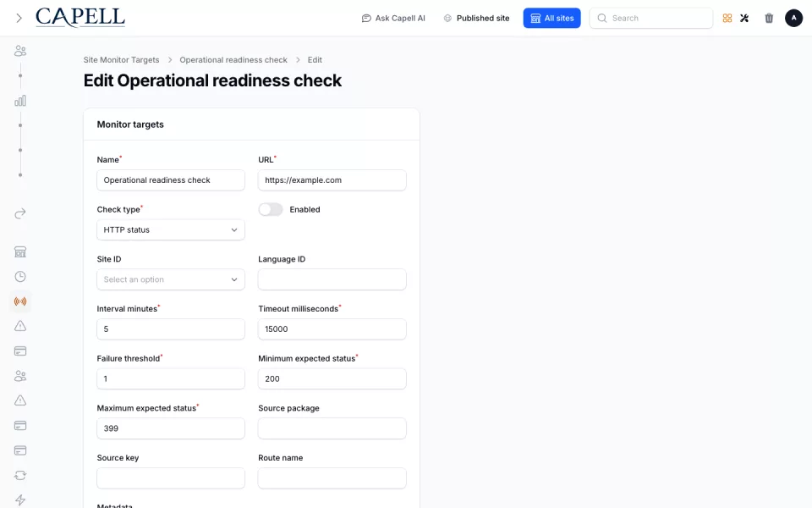Click the Edit Operational readiness check heading
Screen dimensions: 812x508
click(212, 81)
